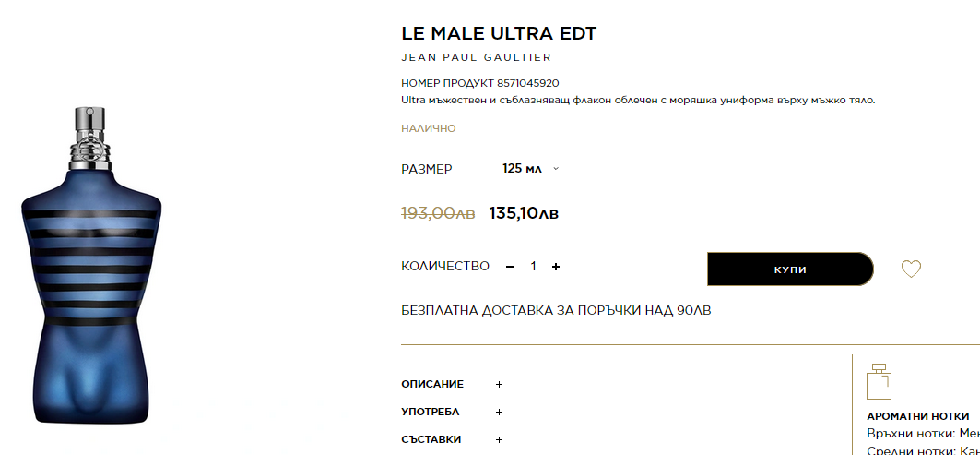Increase quantity with the plus button
The width and height of the screenshot is (980, 455).
556,267
